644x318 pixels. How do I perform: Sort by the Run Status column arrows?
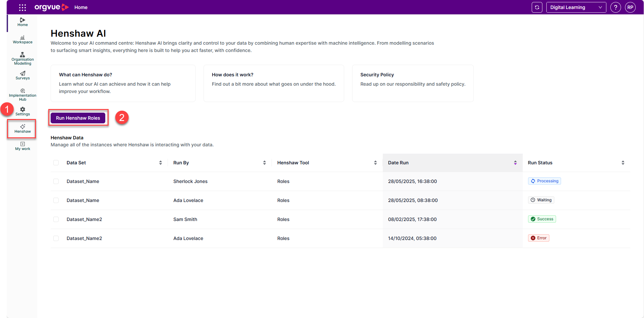[623, 163]
